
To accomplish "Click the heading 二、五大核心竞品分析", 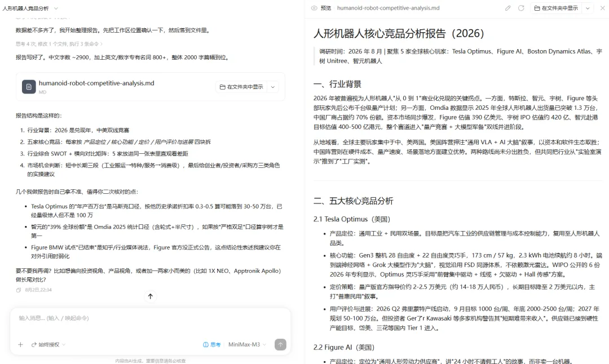I will (x=354, y=201).
